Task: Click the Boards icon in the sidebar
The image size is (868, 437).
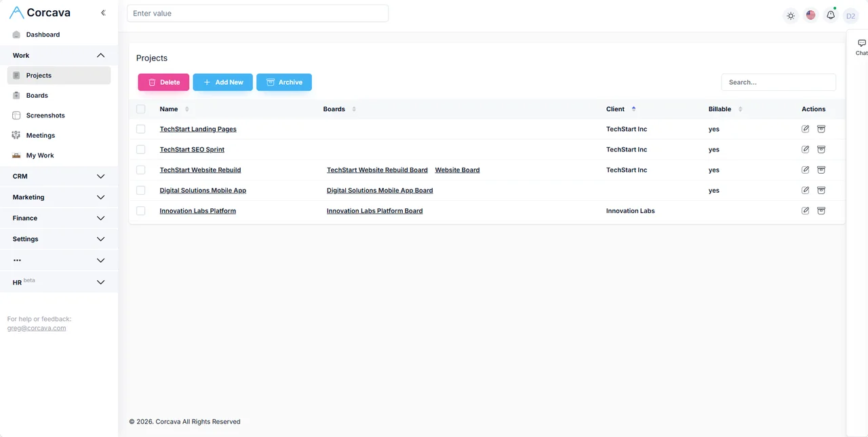Action: tap(16, 96)
